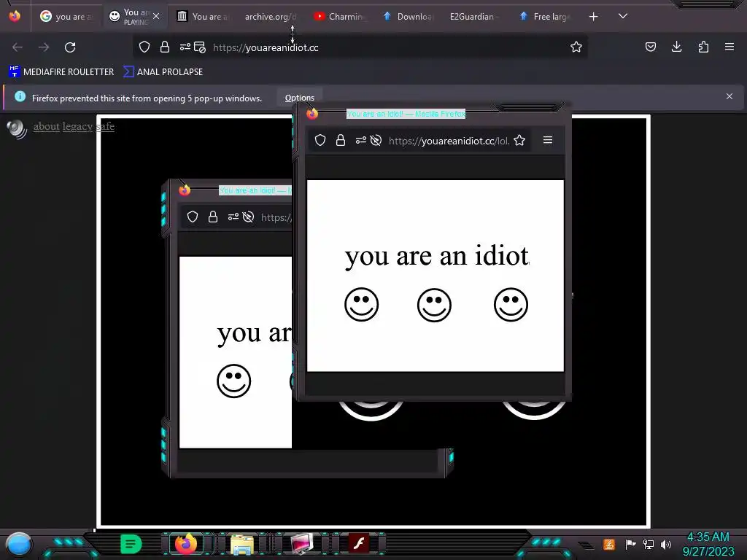Open the 'legacy' link on the page

click(77, 127)
